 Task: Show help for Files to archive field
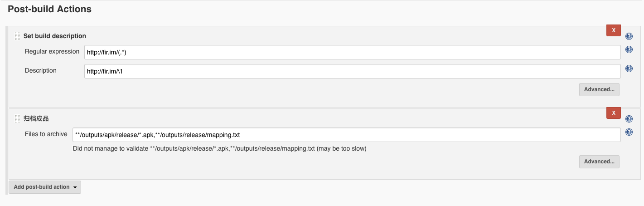pyautogui.click(x=629, y=132)
